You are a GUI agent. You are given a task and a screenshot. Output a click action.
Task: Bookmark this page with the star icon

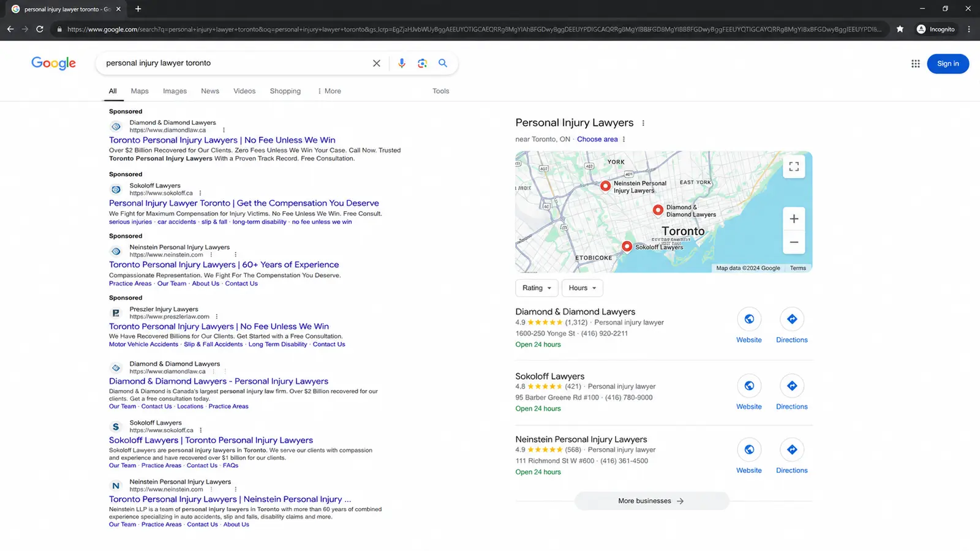click(900, 29)
